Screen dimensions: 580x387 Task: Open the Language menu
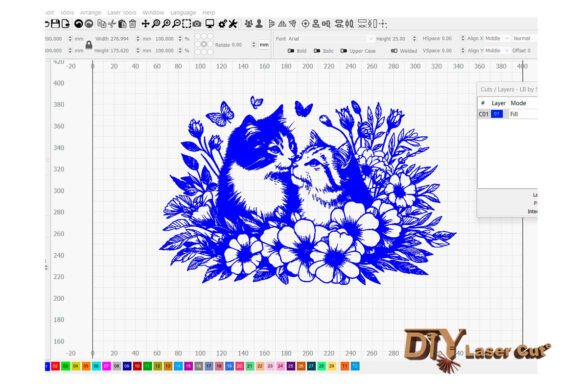(x=183, y=13)
